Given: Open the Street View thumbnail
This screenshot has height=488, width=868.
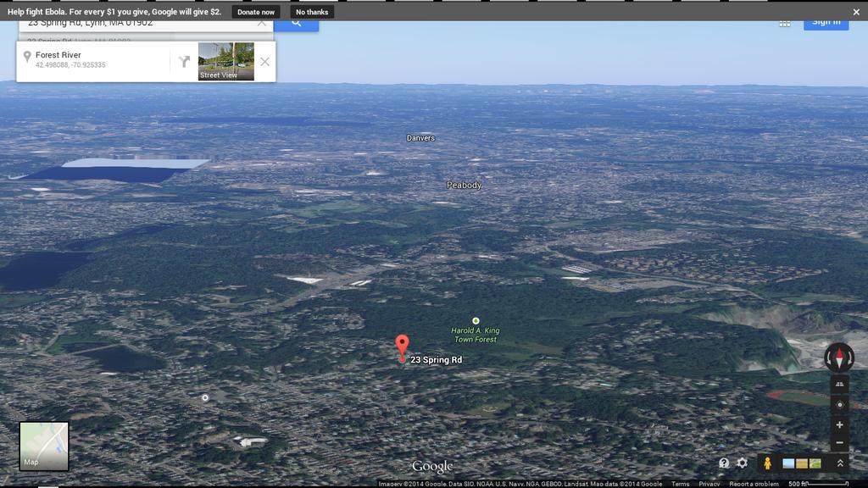Looking at the screenshot, I should coord(225,61).
